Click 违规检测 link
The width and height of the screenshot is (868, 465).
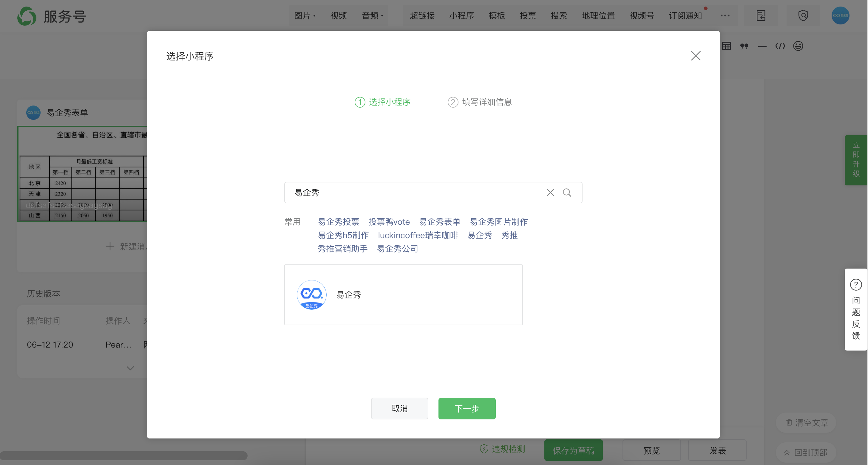click(502, 449)
